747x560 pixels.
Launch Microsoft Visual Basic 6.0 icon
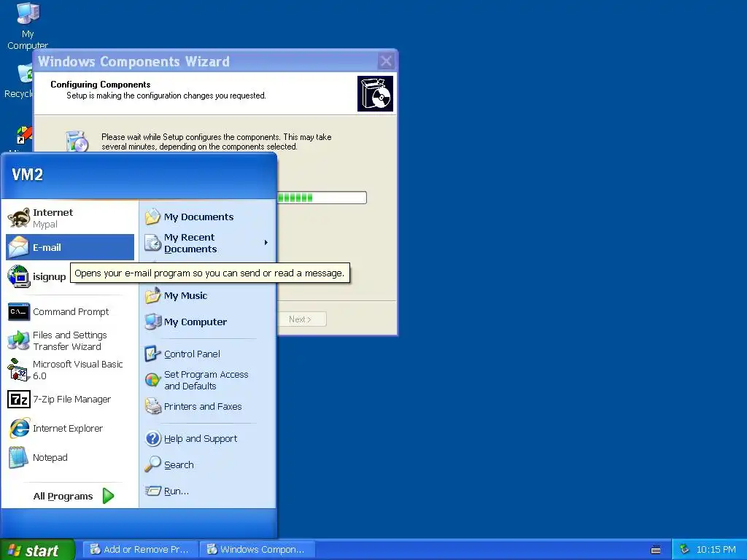point(18,370)
